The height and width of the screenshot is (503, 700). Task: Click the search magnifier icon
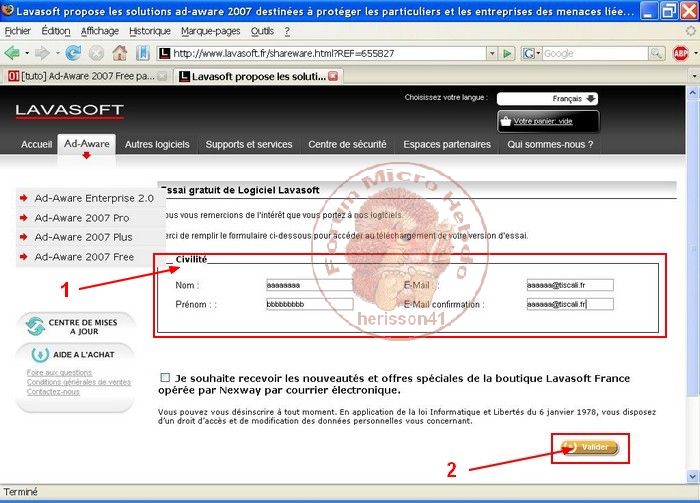click(x=656, y=54)
